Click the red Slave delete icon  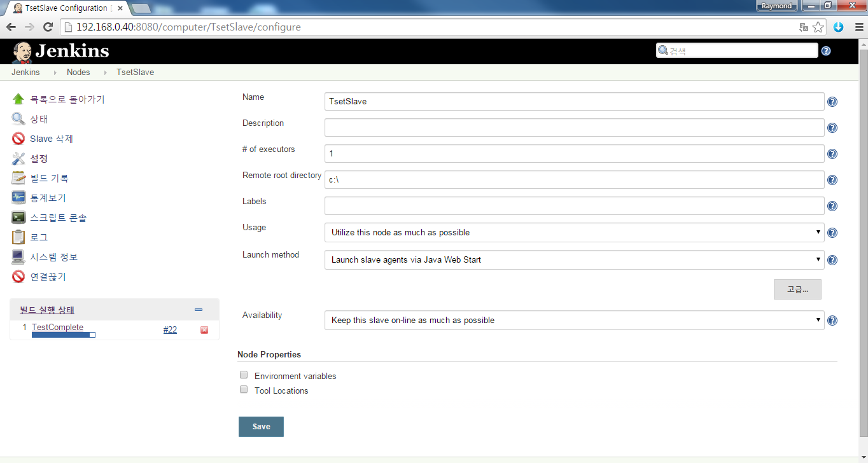(x=18, y=139)
